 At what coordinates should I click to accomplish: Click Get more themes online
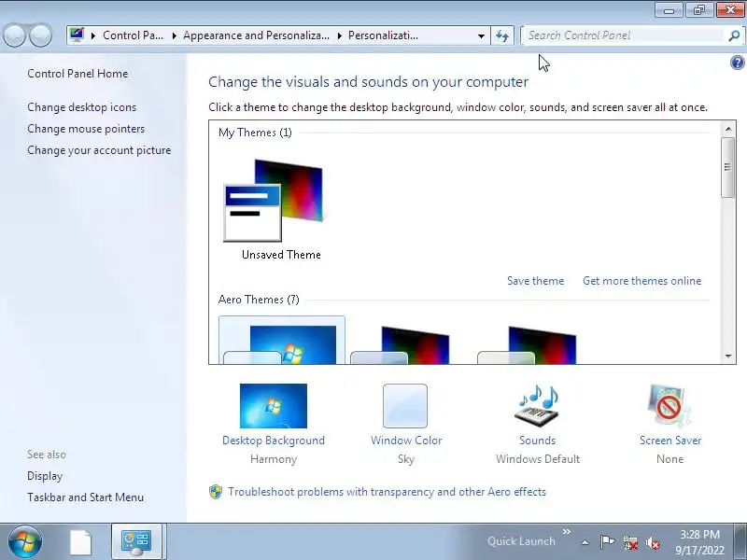[641, 281]
